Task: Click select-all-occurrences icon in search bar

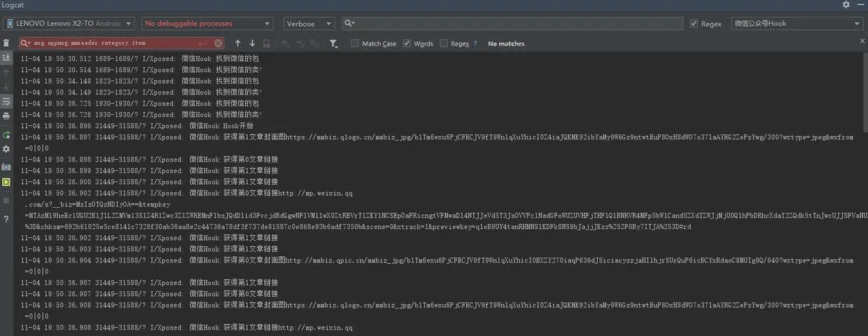Action: 314,43
